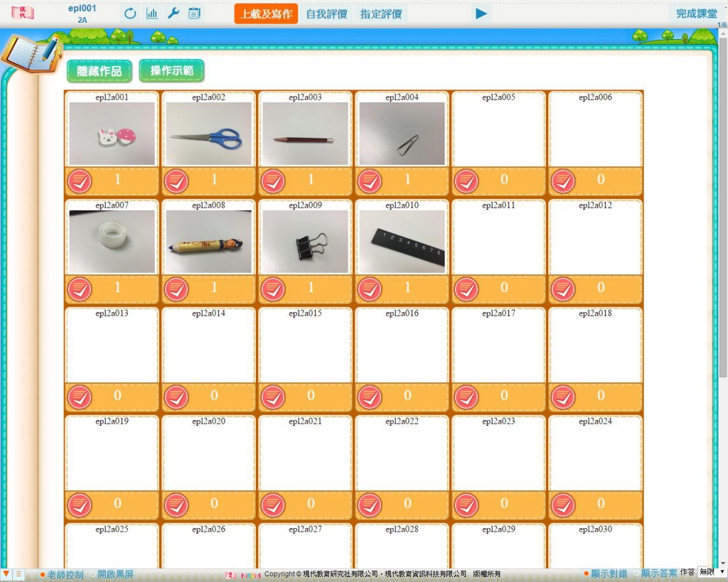728x582 pixels.
Task: Switch to 自我評價 tab
Action: (x=326, y=14)
